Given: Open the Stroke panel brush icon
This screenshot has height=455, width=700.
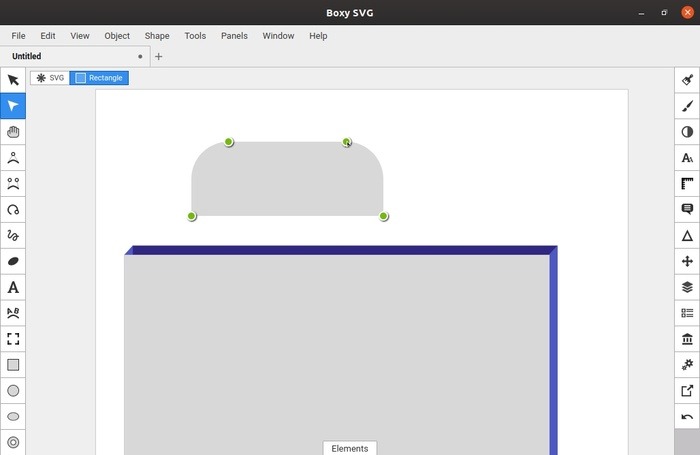Looking at the screenshot, I should (x=687, y=106).
